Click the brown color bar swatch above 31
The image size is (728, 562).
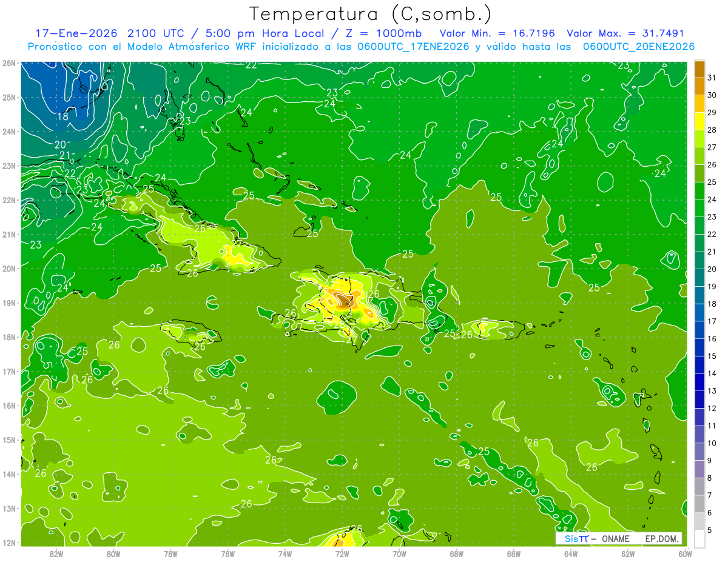(699, 69)
